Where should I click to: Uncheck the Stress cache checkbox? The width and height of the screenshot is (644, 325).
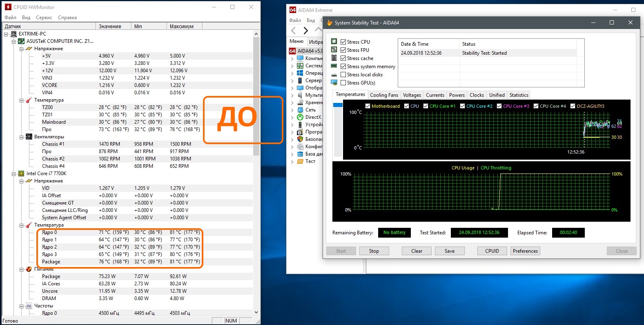[x=343, y=58]
